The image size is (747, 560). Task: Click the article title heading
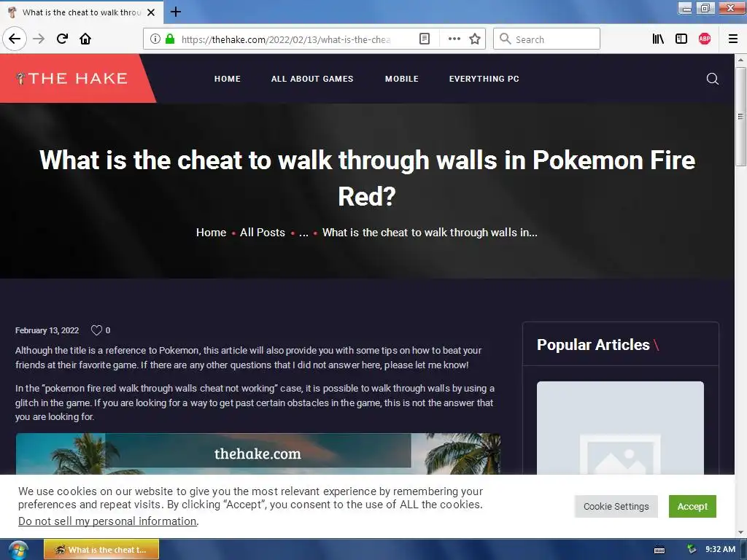[x=367, y=178]
